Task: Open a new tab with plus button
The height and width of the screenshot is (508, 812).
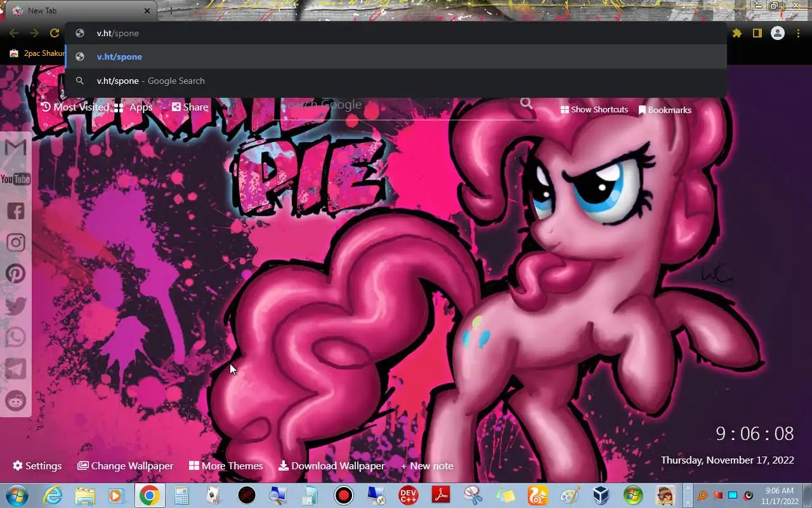Action: click(170, 10)
